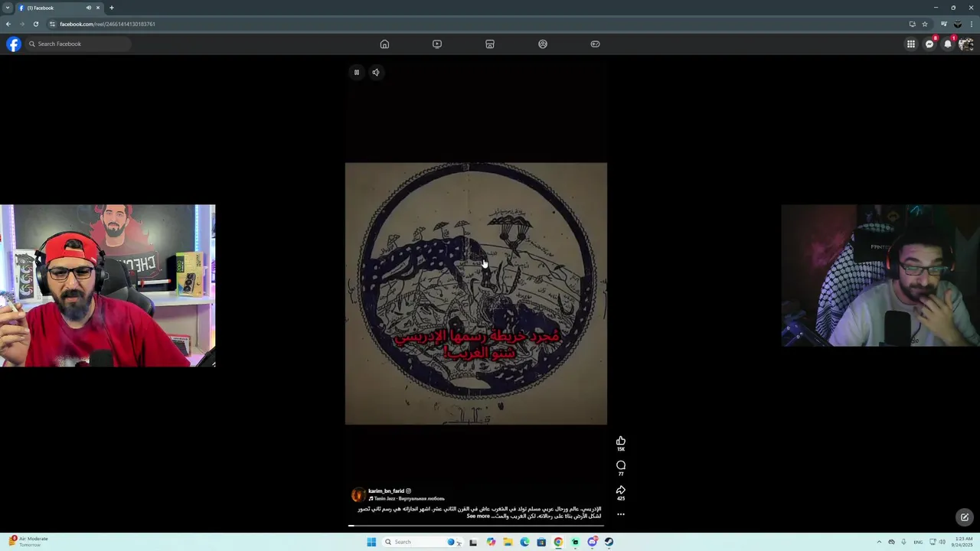Screen dimensions: 980x551
Task: Open the Groups tab icon
Action: pos(543,44)
